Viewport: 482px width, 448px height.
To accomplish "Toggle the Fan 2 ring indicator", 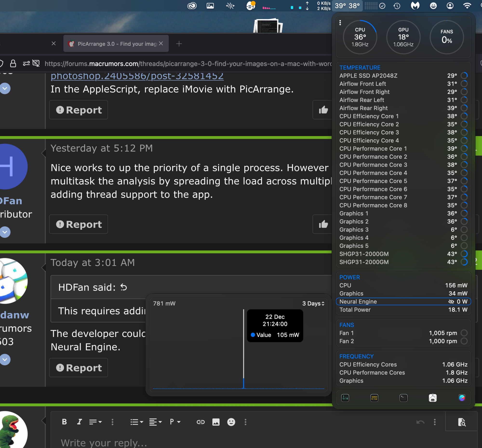I will 464,341.
